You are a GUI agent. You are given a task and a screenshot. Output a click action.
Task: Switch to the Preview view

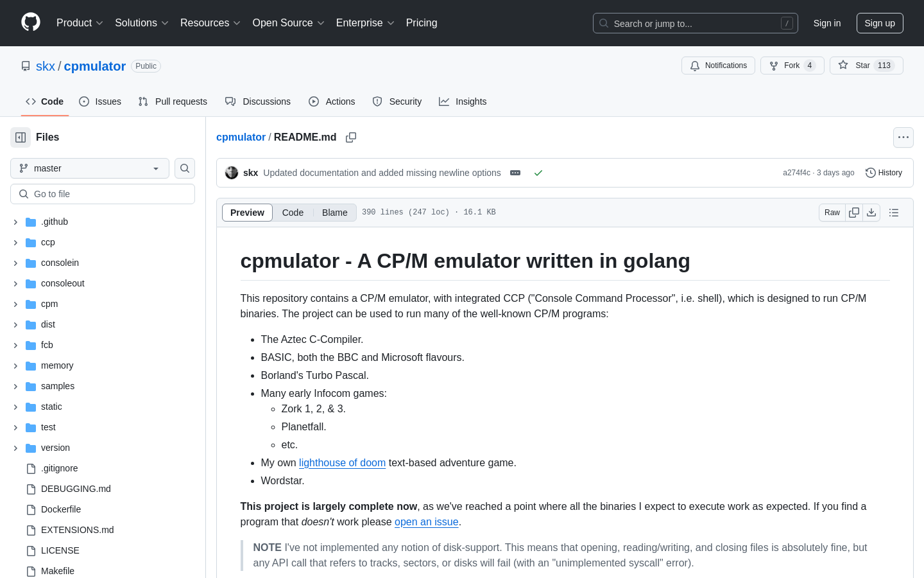[x=247, y=213]
